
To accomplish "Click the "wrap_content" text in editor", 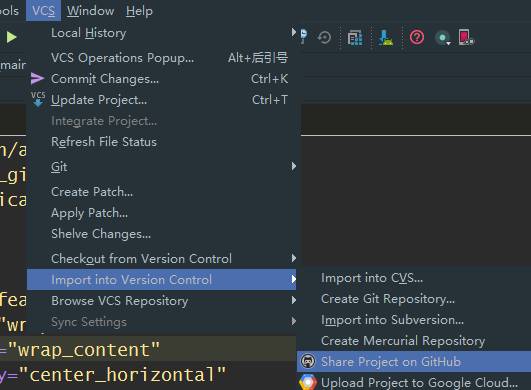I will click(x=84, y=350).
